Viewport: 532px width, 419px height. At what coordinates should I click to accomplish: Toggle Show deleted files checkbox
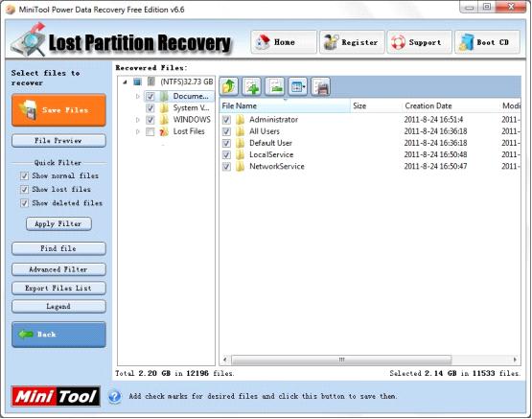[x=24, y=203]
